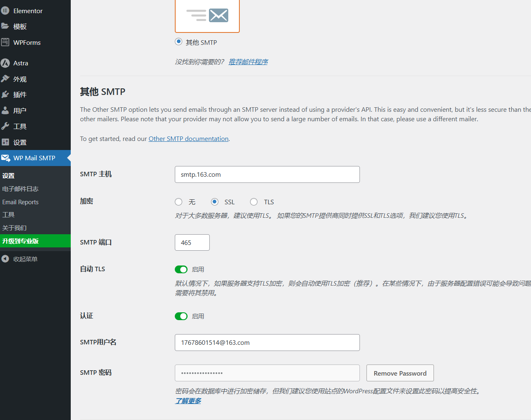Viewport: 531px width, 420px height.
Task: Click the 升级到专业版 upgrade item
Action: (21, 241)
